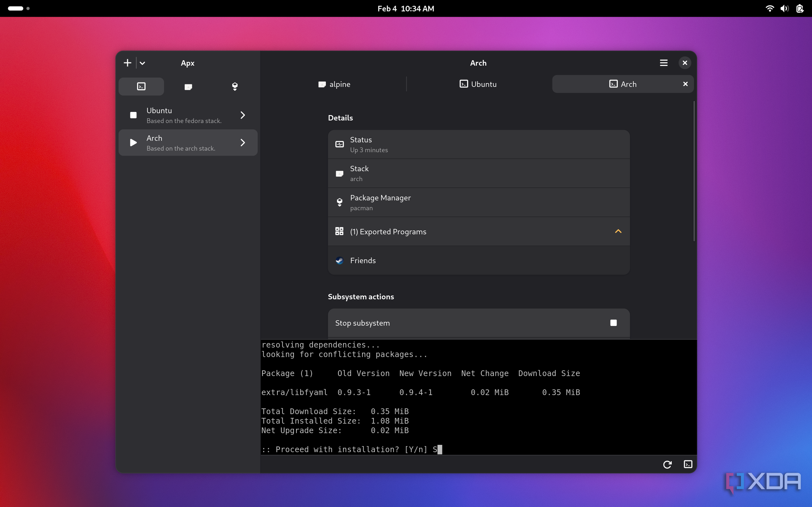This screenshot has height=507, width=812.
Task: Collapse the Exported Programs section
Action: pyautogui.click(x=618, y=231)
